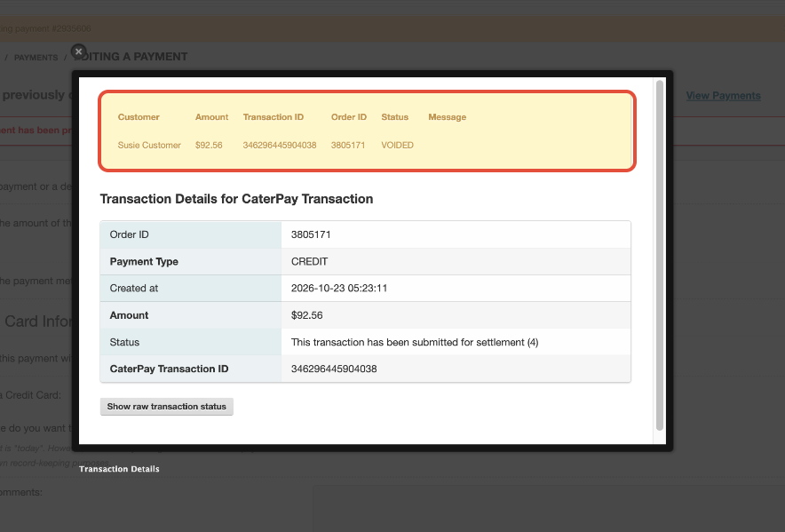785x532 pixels.
Task: Click Order ID 3805171 in yellow banner
Action: [x=348, y=145]
